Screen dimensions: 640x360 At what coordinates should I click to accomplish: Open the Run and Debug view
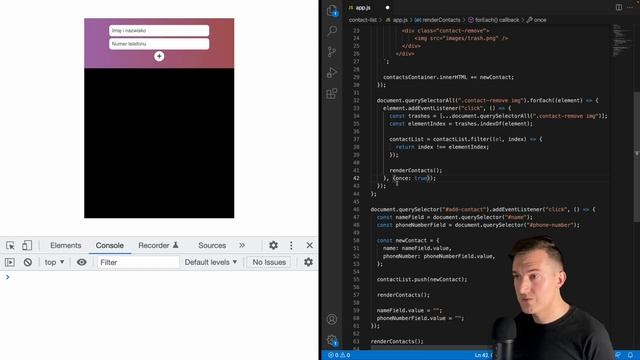pyautogui.click(x=332, y=73)
